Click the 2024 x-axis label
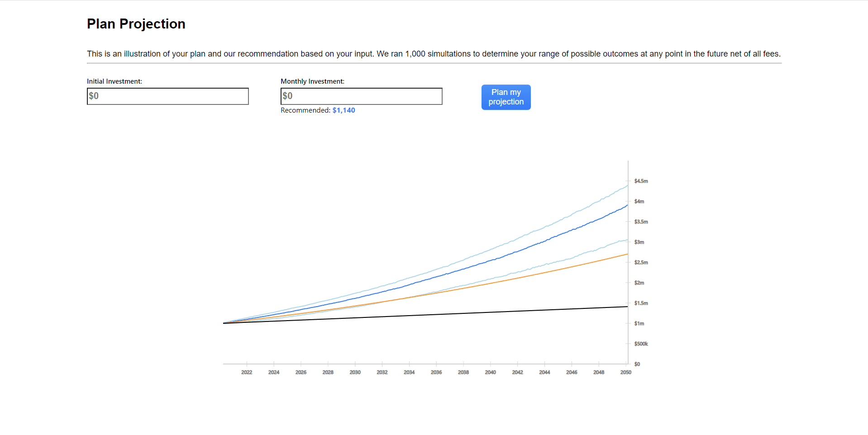The height and width of the screenshot is (435, 868). (x=274, y=372)
